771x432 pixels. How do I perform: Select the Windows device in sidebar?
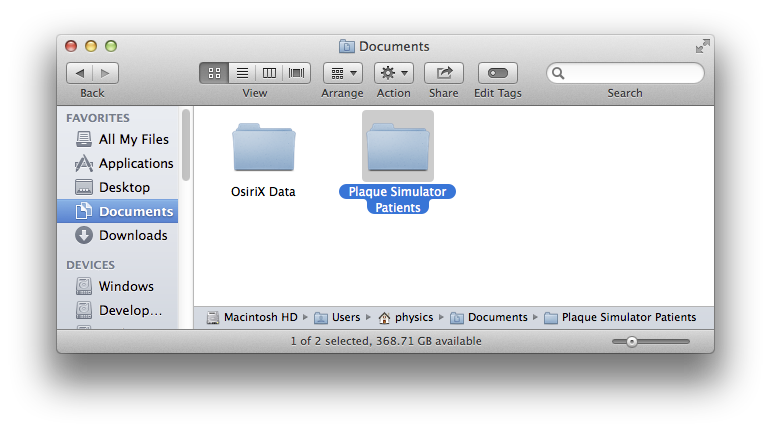point(126,286)
